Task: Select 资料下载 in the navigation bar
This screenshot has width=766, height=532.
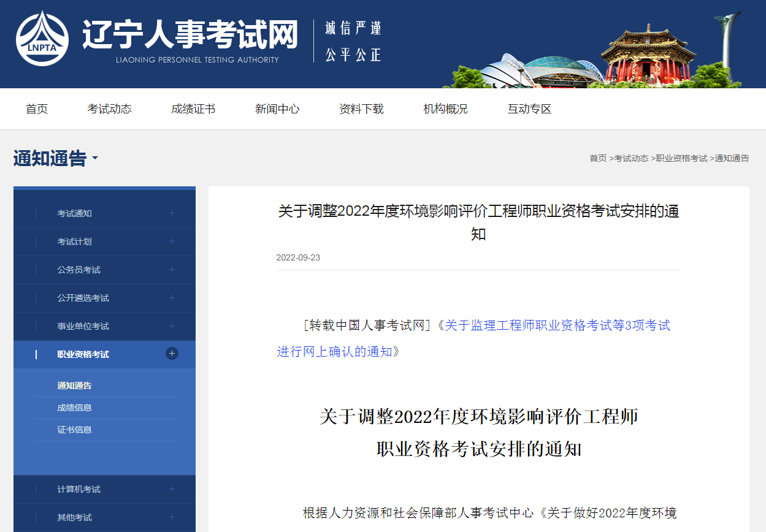Action: tap(361, 109)
